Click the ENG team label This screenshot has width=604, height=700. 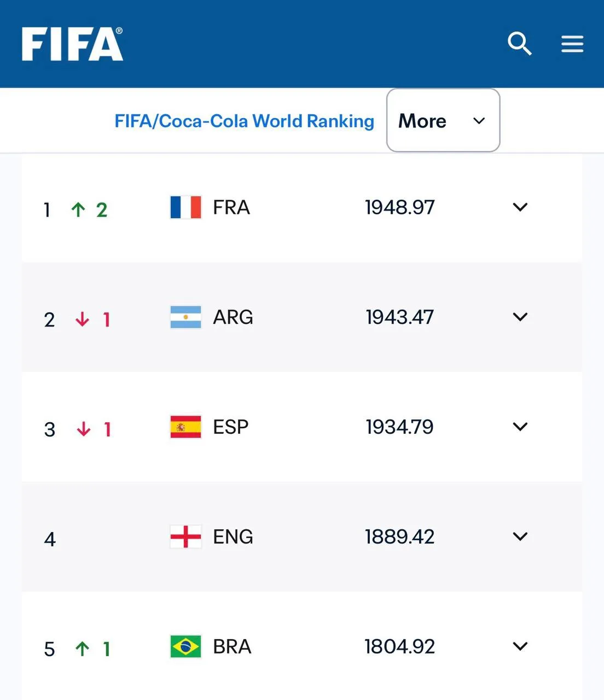click(233, 536)
